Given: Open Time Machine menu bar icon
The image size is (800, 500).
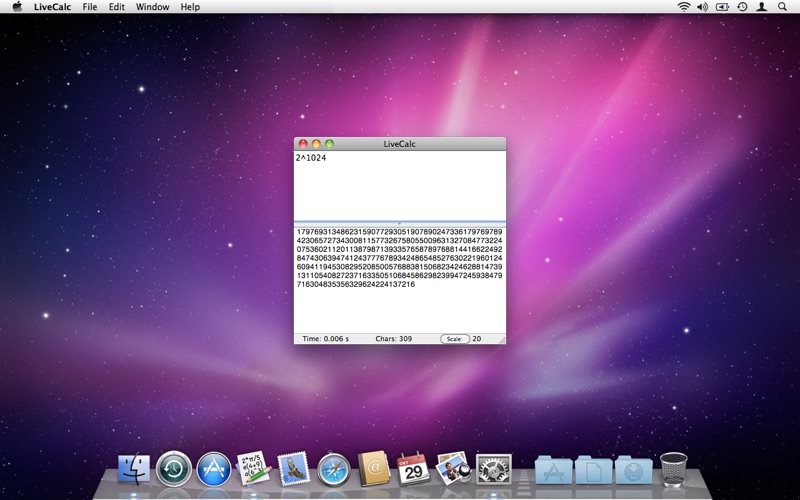Looking at the screenshot, I should [742, 7].
